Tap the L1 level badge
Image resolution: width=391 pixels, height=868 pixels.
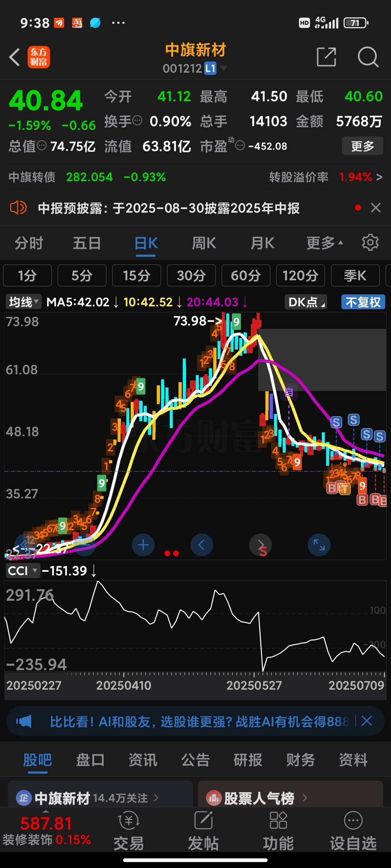coord(210,68)
